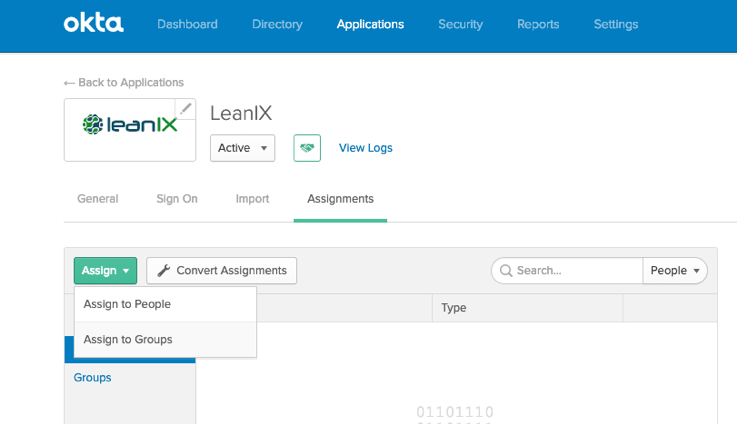Open the Reports menu
Viewport: 737px width, 424px height.
[x=538, y=24]
